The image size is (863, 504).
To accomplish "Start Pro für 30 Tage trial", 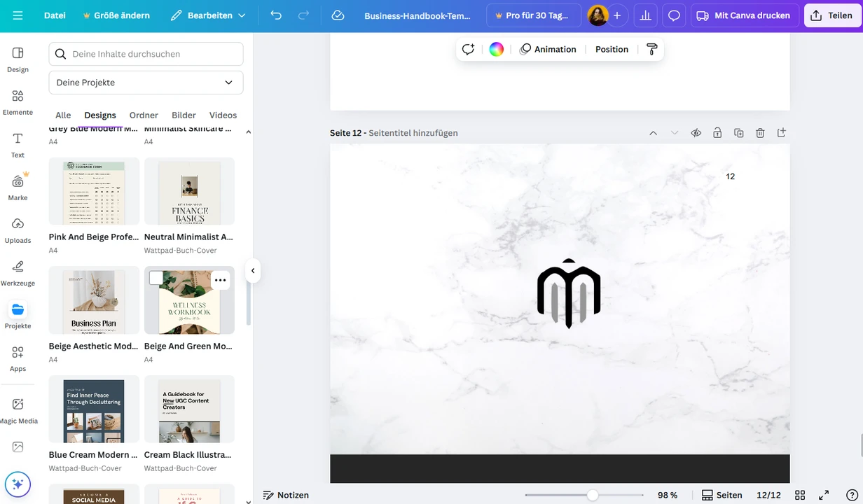I will click(533, 15).
